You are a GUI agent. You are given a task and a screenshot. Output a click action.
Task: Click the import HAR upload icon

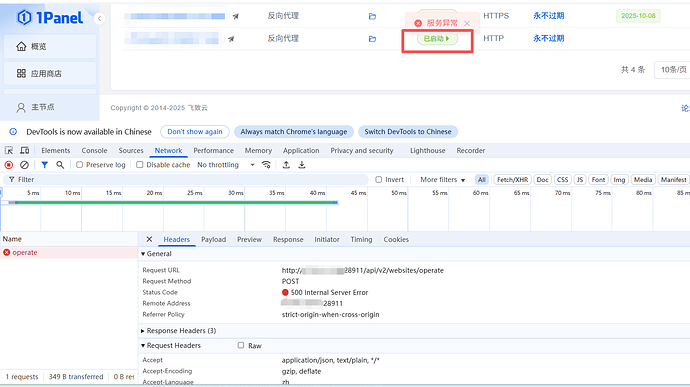[286, 165]
